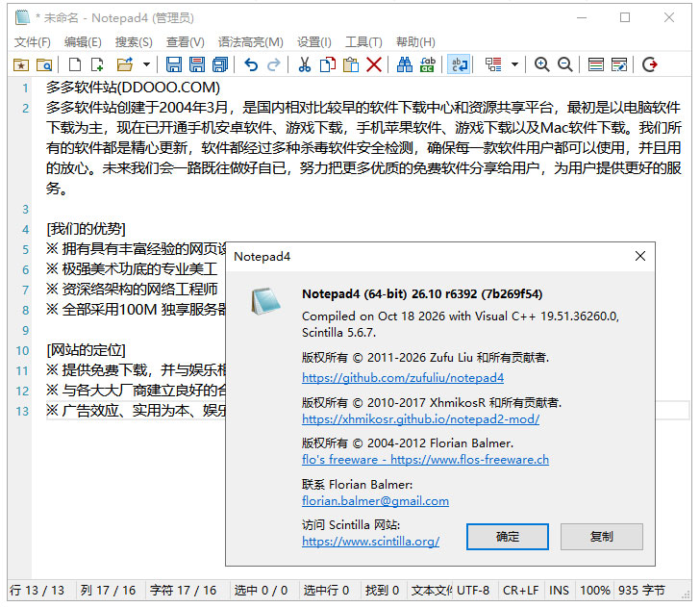Image resolution: width=700 pixels, height=607 pixels.
Task: Open the 搜索(S) menu
Action: [x=134, y=42]
